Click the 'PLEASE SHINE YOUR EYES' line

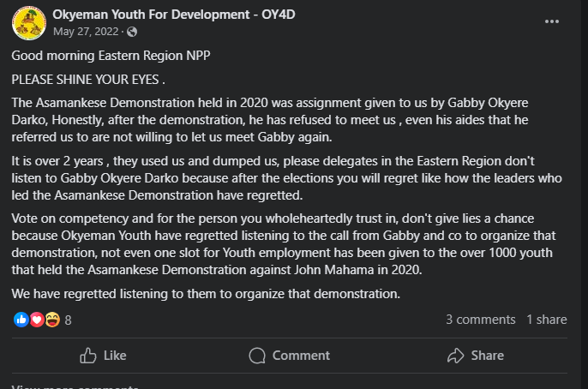pos(88,80)
